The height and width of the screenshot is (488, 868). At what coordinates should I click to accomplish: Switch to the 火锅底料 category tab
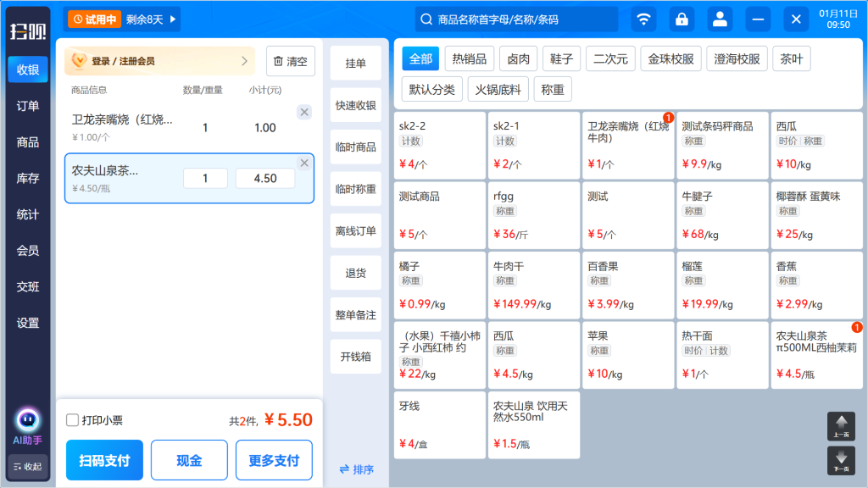click(x=498, y=89)
